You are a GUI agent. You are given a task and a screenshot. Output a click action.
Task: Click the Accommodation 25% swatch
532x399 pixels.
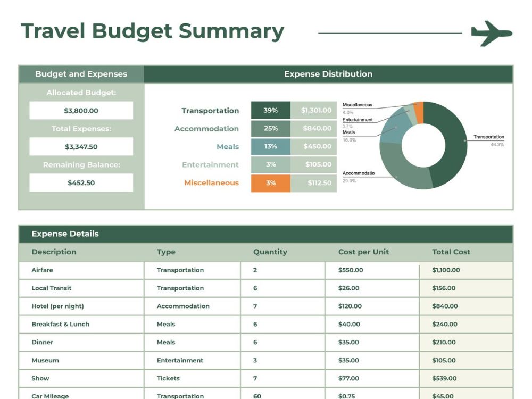tap(270, 128)
